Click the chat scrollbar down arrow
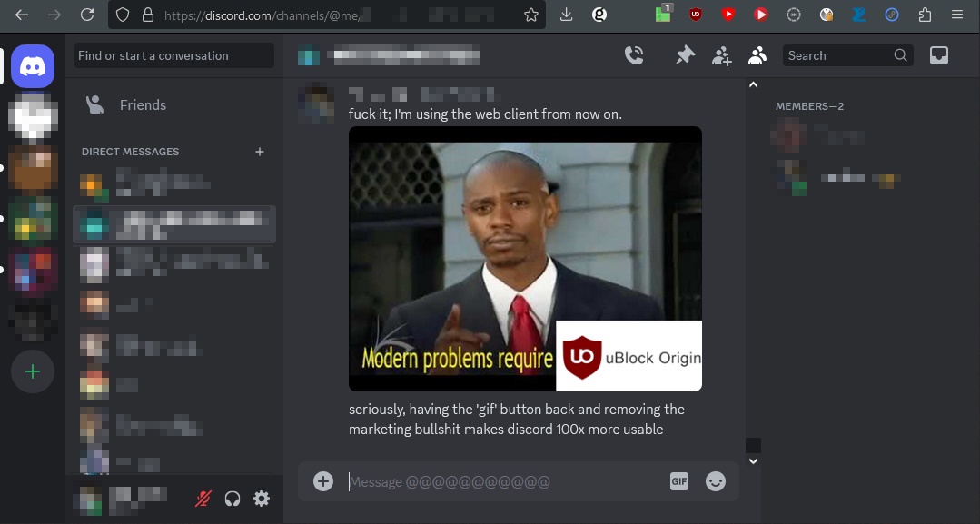Screen dimensions: 980x524 (x=753, y=460)
